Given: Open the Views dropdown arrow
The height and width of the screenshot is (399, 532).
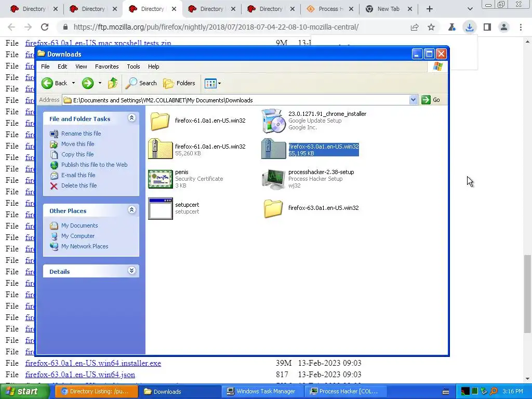Looking at the screenshot, I should (x=220, y=83).
